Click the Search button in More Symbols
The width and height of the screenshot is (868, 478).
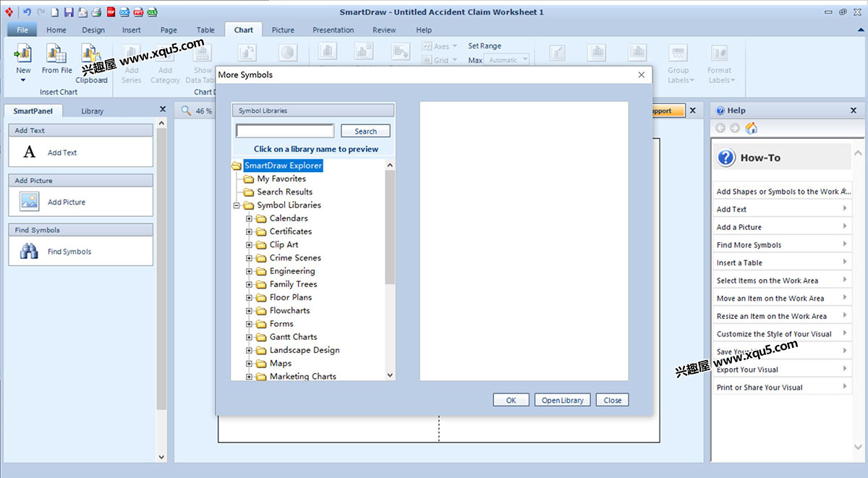365,131
